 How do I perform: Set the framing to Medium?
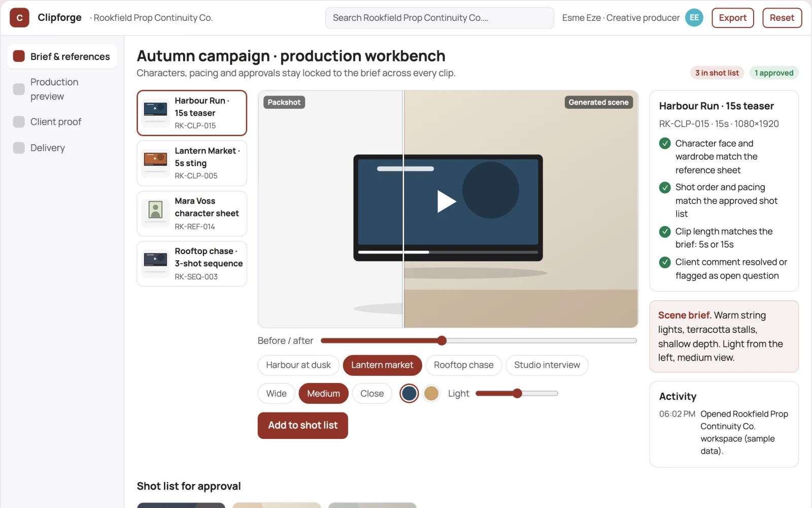(323, 394)
